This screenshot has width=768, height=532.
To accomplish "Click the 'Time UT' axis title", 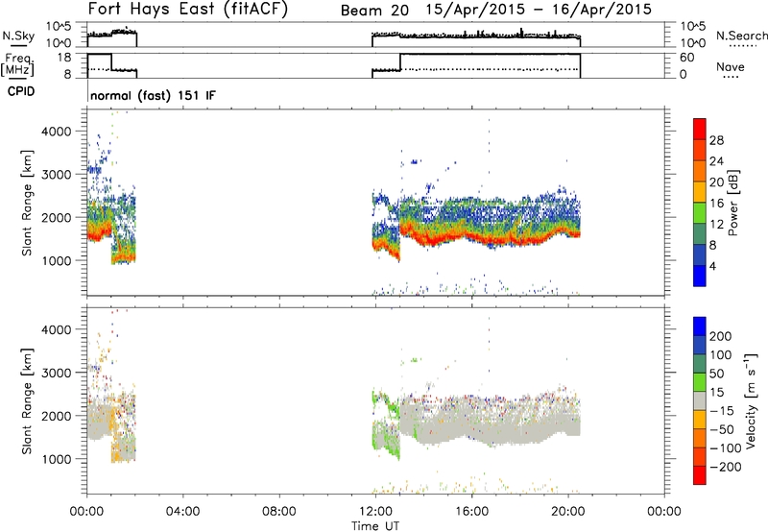I will [x=375, y=525].
